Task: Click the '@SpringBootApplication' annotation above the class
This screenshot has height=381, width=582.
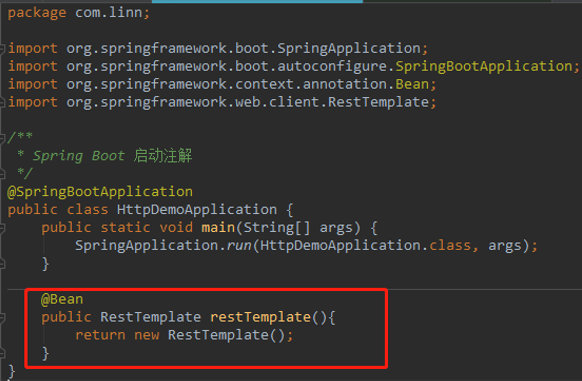Action: pyautogui.click(x=100, y=192)
